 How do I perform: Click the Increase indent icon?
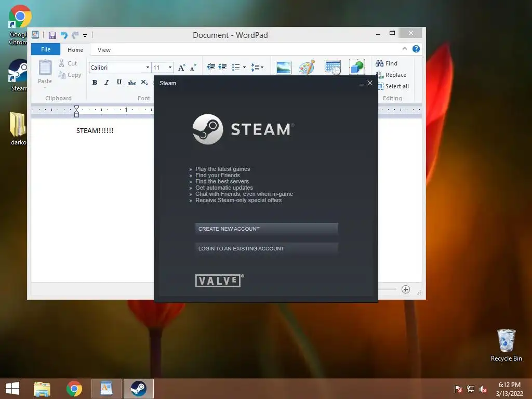point(222,67)
